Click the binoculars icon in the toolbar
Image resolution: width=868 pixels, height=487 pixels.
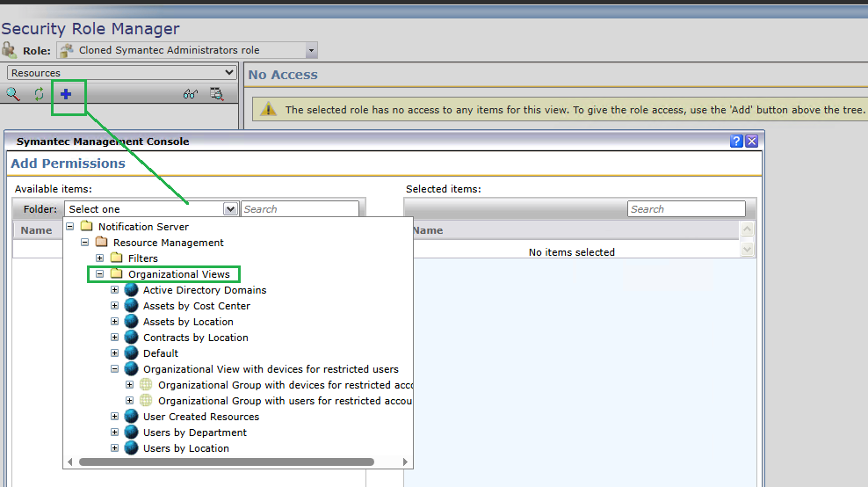(x=191, y=94)
